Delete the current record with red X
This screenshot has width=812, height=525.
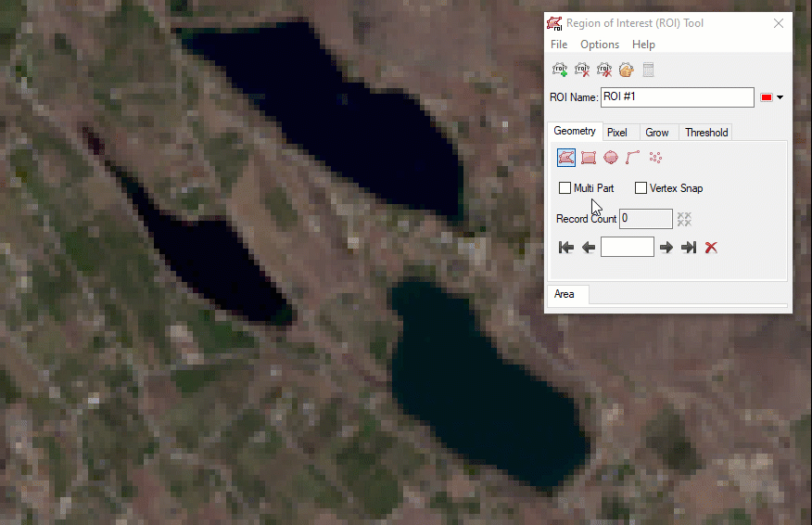(x=711, y=248)
